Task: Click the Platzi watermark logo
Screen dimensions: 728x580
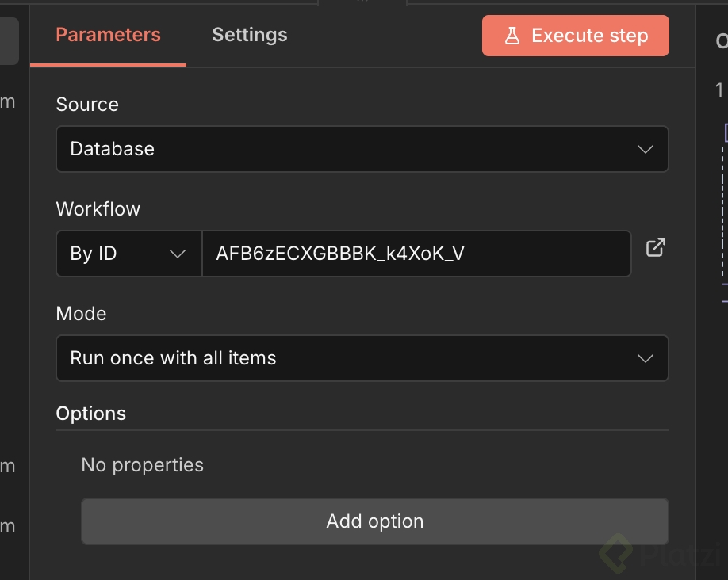Action: coord(616,551)
